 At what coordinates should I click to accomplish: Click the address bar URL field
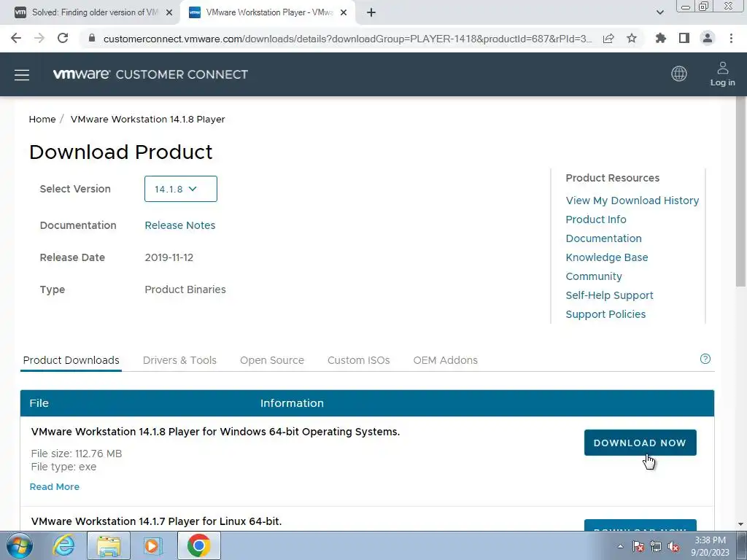[x=347, y=39]
